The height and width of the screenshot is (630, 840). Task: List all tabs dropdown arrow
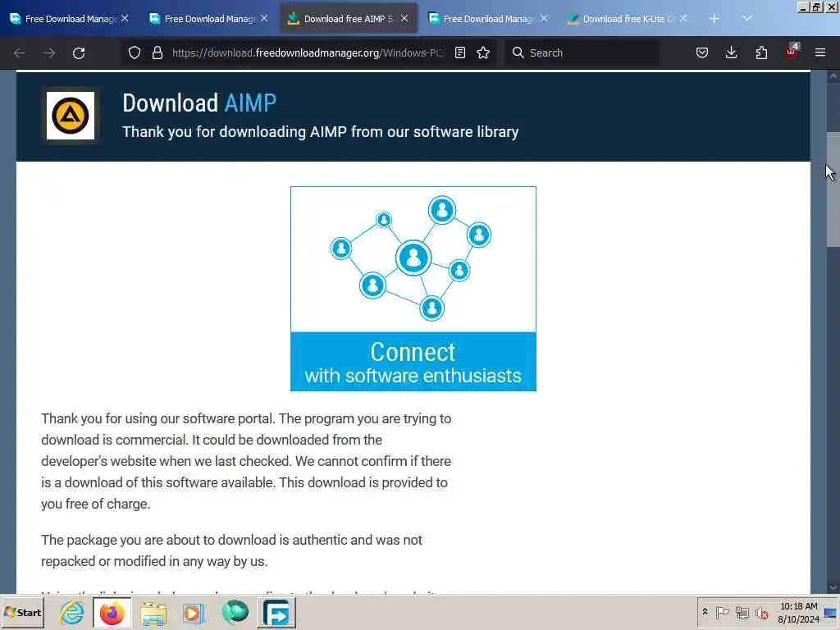pyautogui.click(x=747, y=18)
